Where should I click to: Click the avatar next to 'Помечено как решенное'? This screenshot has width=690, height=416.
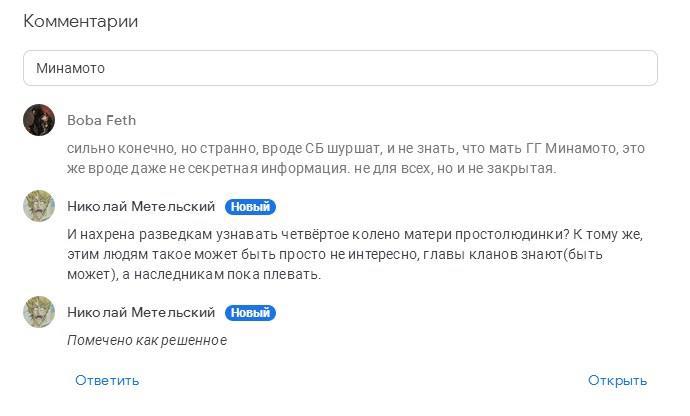38,313
